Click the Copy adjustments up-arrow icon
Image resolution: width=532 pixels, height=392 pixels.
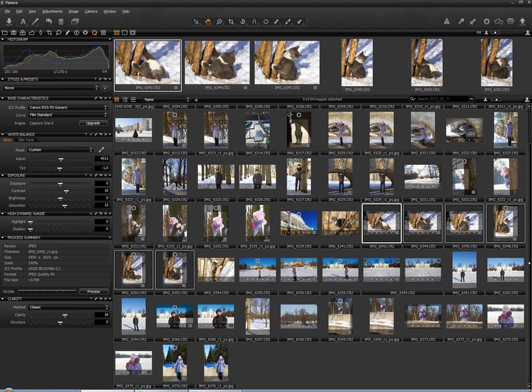460,21
